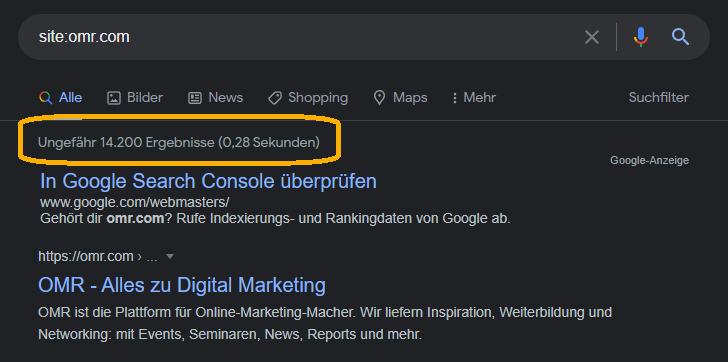Select the Alle results tab

(61, 97)
